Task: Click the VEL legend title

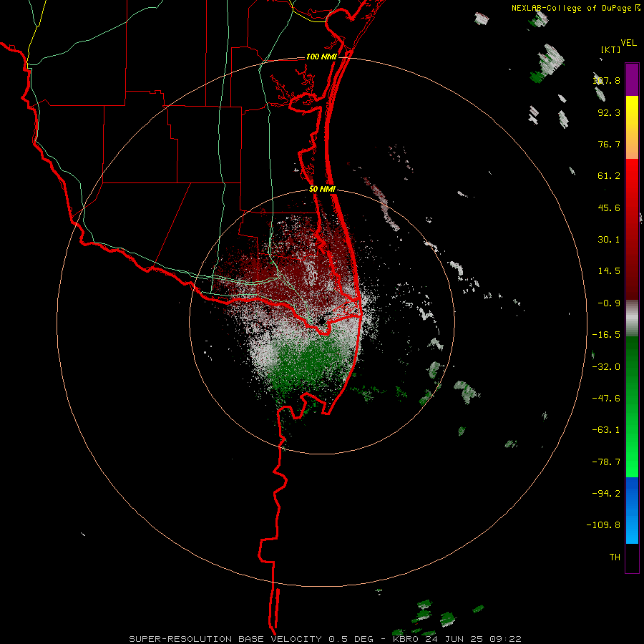Action: (628, 43)
